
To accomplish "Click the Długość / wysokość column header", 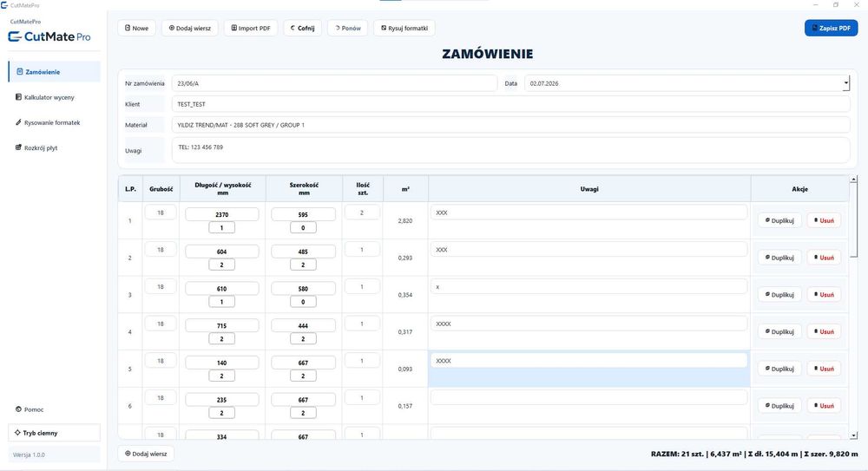I will [222, 189].
